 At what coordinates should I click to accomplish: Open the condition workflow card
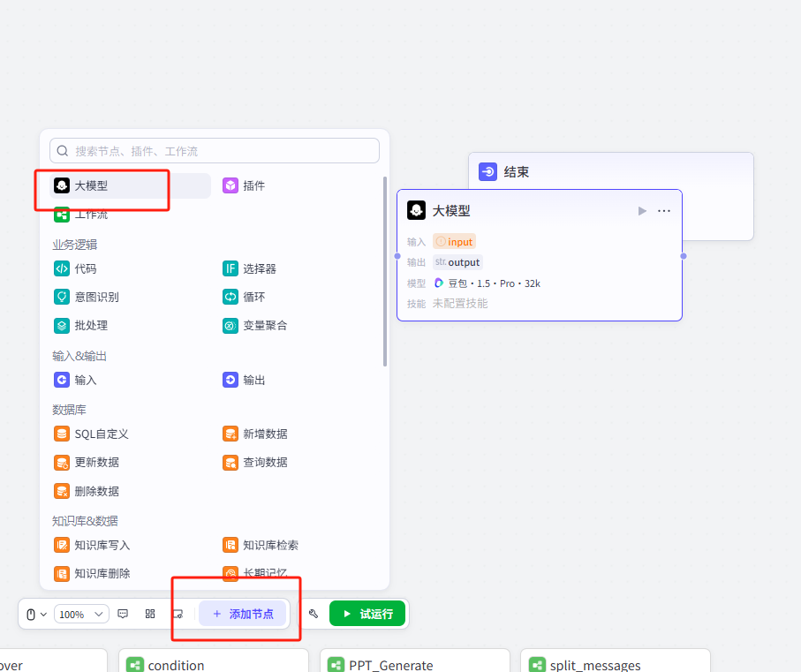(214, 661)
